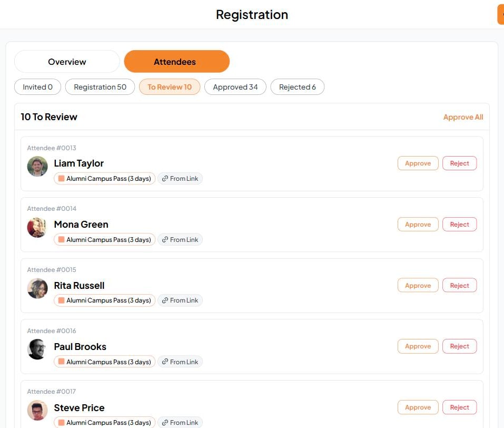The height and width of the screenshot is (428, 504).
Task: Select the Invited 0 filter
Action: [x=37, y=87]
